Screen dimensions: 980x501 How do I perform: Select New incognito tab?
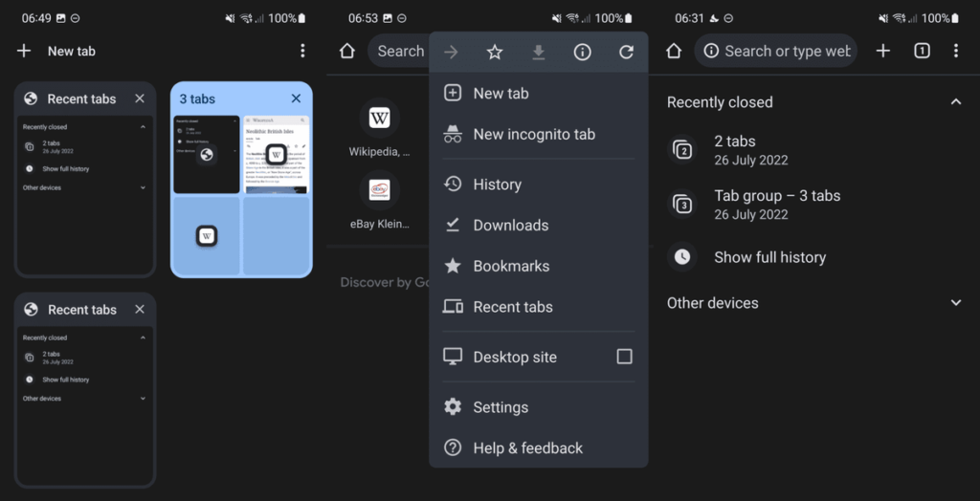(x=538, y=134)
